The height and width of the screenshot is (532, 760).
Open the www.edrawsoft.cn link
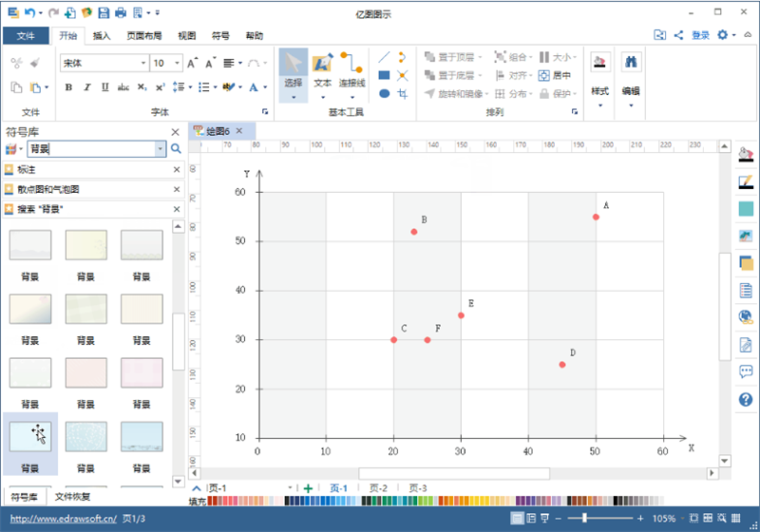click(63, 519)
